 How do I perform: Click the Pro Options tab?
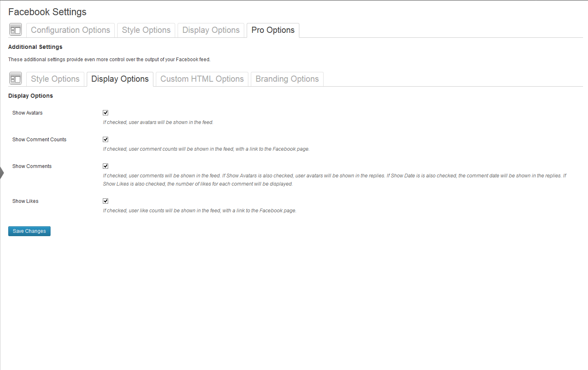pyautogui.click(x=273, y=30)
